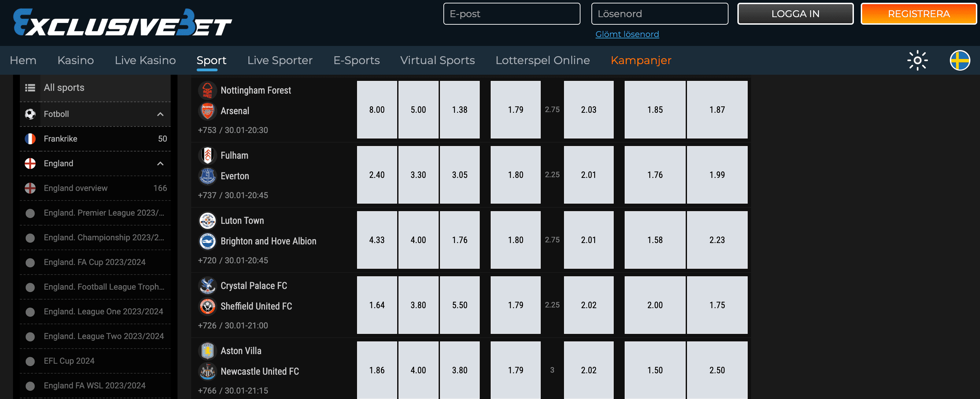
Task: Choose Luton Town win at 4.33
Action: click(377, 240)
